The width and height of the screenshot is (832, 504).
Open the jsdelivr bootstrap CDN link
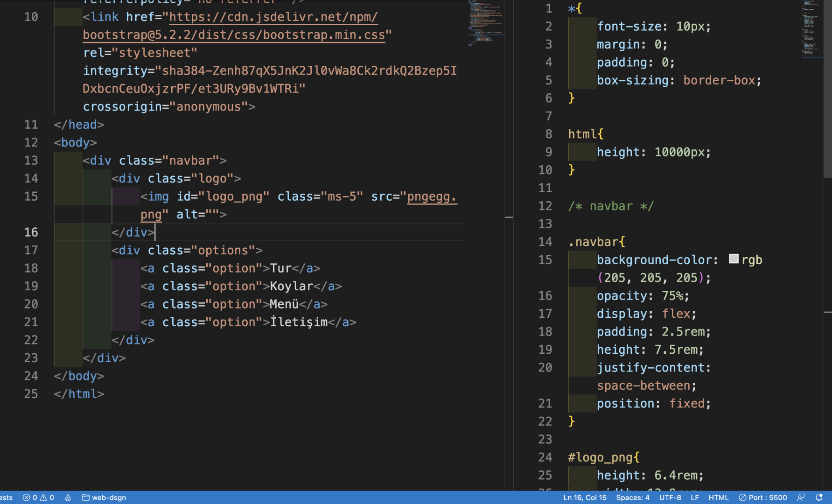(273, 17)
